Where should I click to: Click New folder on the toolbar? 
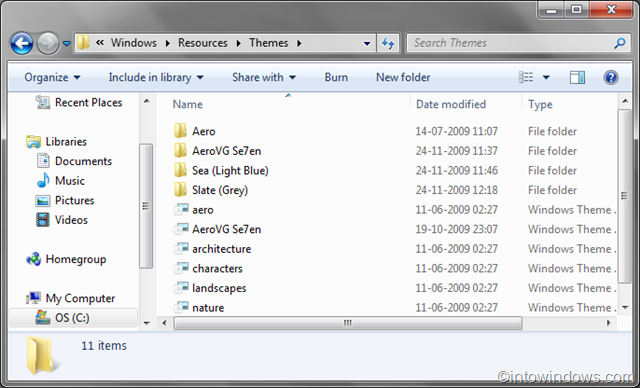coord(403,77)
